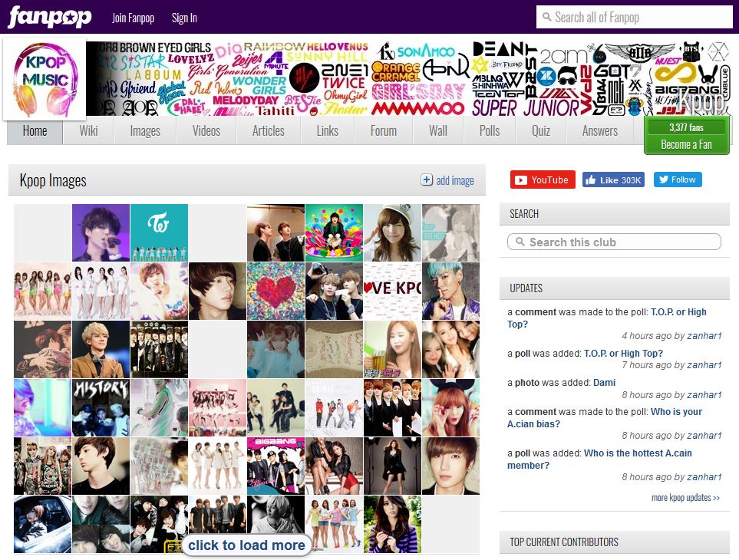Select the Forum tab

pos(383,130)
